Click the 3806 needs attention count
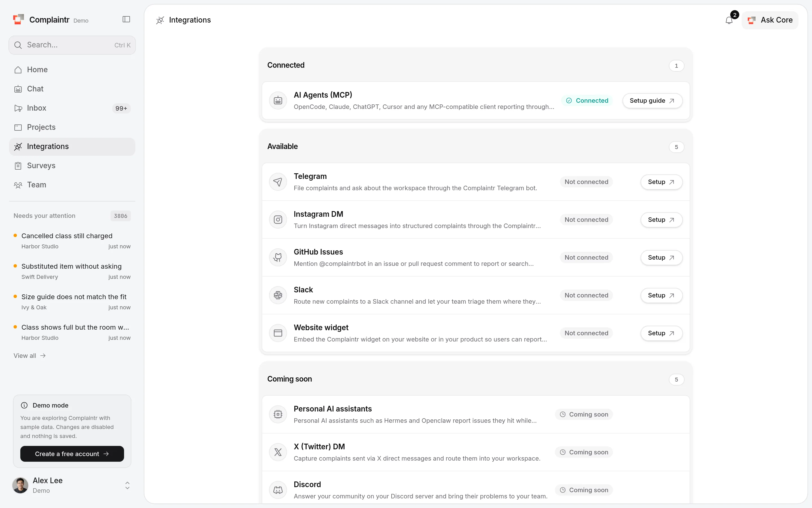 [120, 216]
